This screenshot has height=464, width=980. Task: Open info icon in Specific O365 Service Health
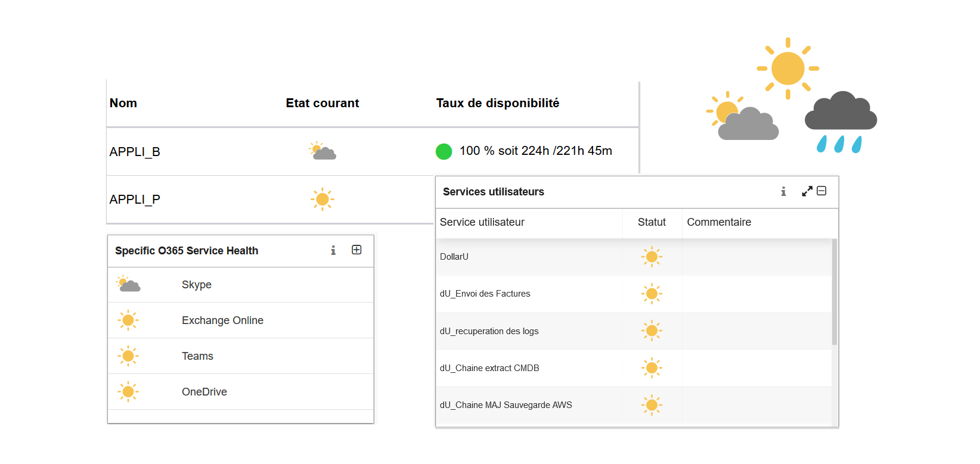pos(333,250)
